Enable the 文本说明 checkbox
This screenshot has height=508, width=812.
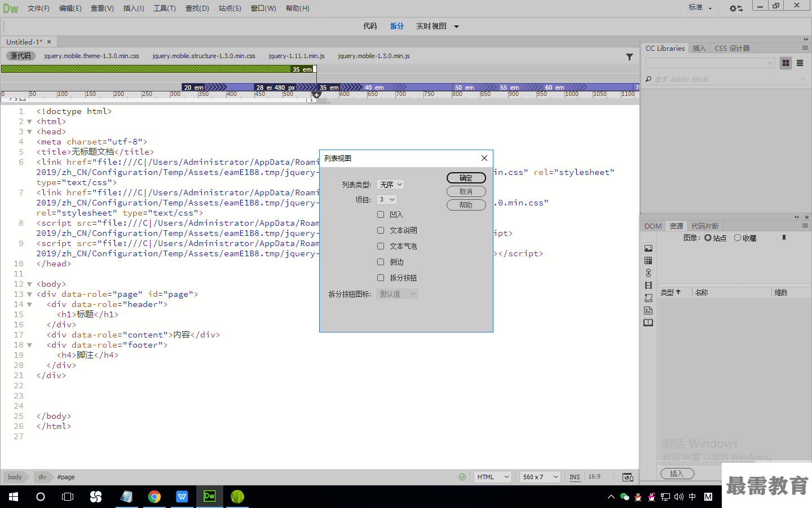click(381, 230)
